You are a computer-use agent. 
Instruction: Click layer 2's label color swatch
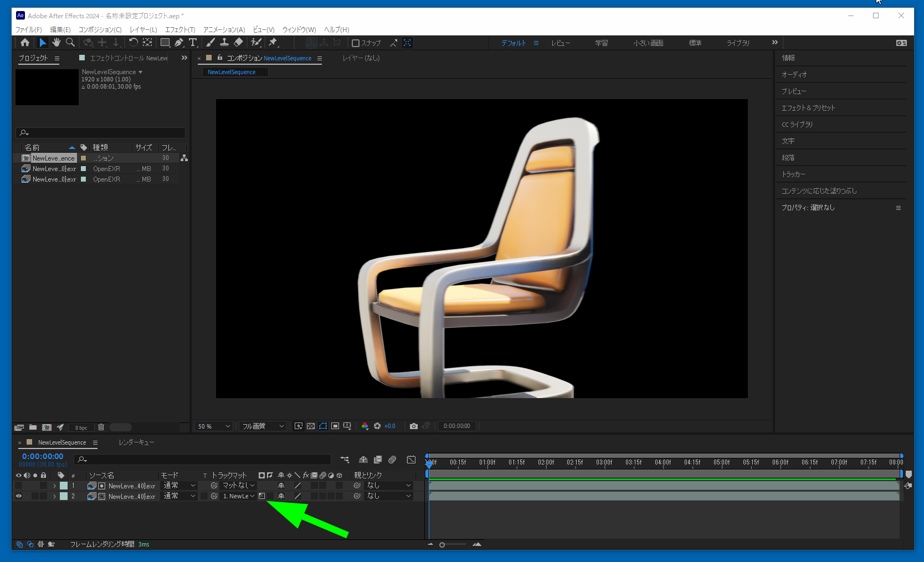pos(64,496)
